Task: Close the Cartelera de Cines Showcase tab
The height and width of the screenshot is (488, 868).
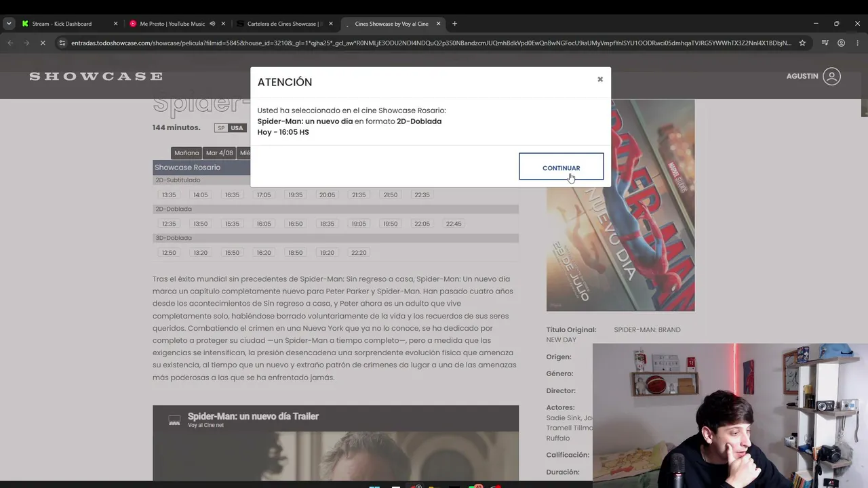Action: 331,24
